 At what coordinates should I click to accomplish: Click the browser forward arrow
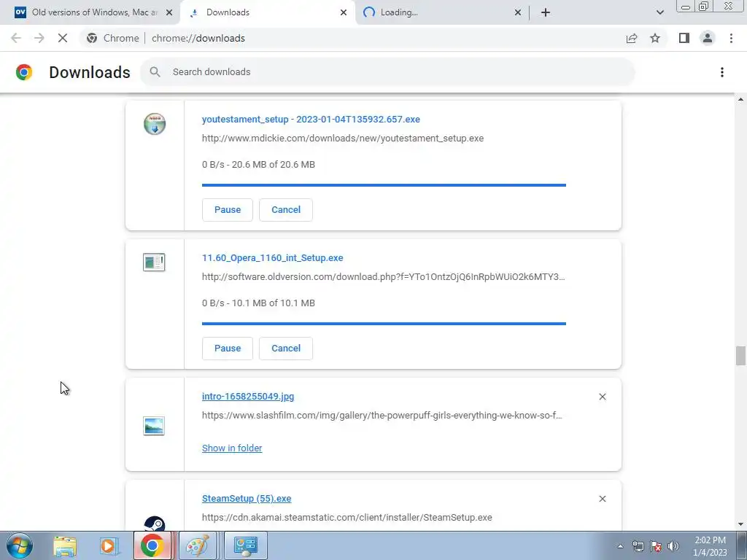click(x=39, y=38)
